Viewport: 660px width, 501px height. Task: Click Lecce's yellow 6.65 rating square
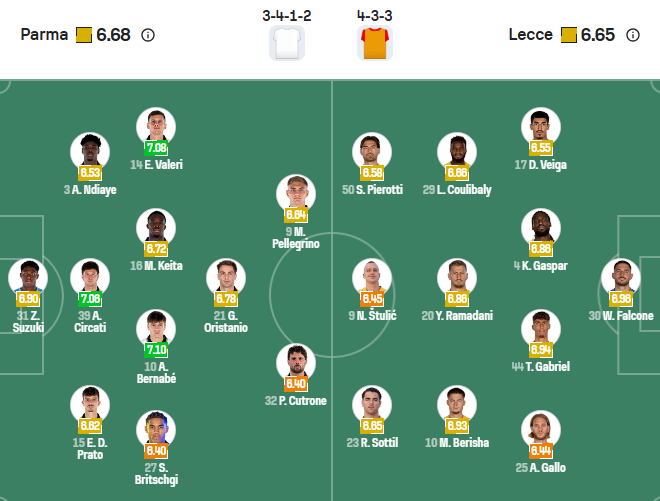[x=568, y=35]
